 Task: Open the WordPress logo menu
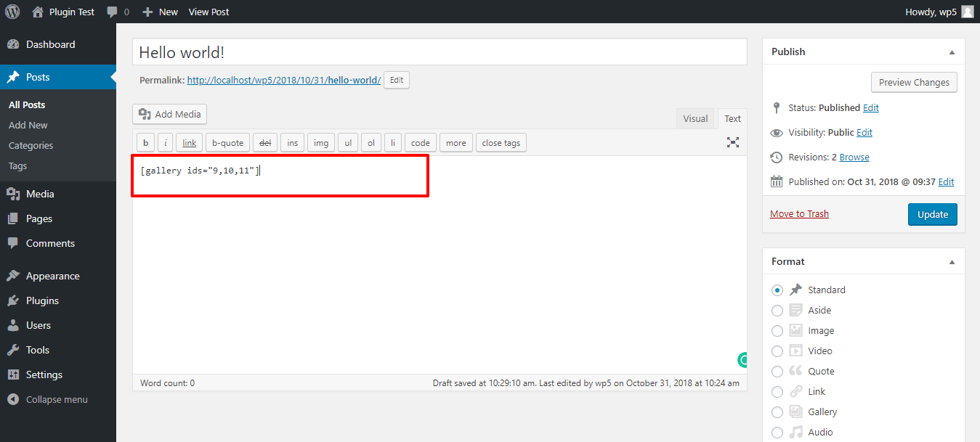coord(12,12)
